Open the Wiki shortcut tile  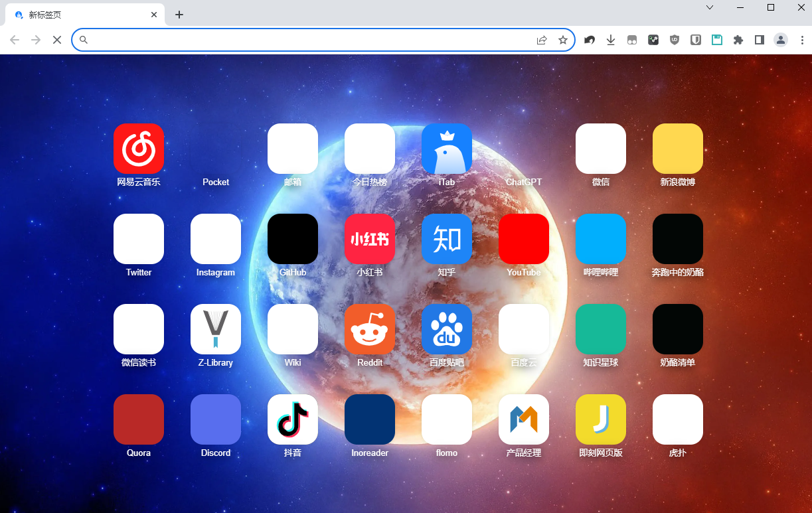[x=293, y=329]
